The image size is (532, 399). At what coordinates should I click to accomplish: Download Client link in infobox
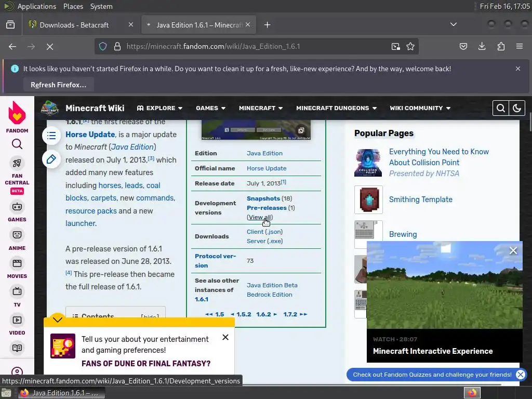tap(264, 232)
